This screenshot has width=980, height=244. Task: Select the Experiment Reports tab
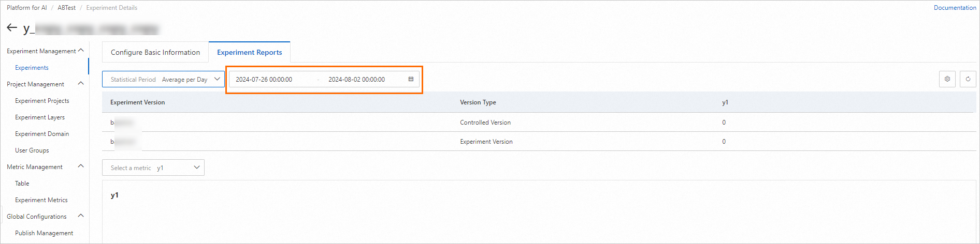point(249,52)
